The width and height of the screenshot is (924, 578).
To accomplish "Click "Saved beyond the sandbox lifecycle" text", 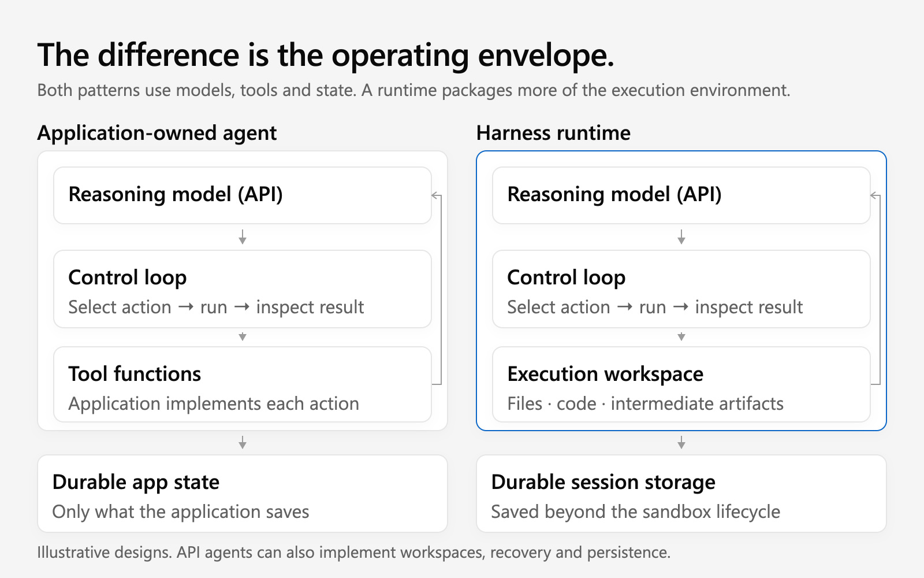I will coord(635,512).
